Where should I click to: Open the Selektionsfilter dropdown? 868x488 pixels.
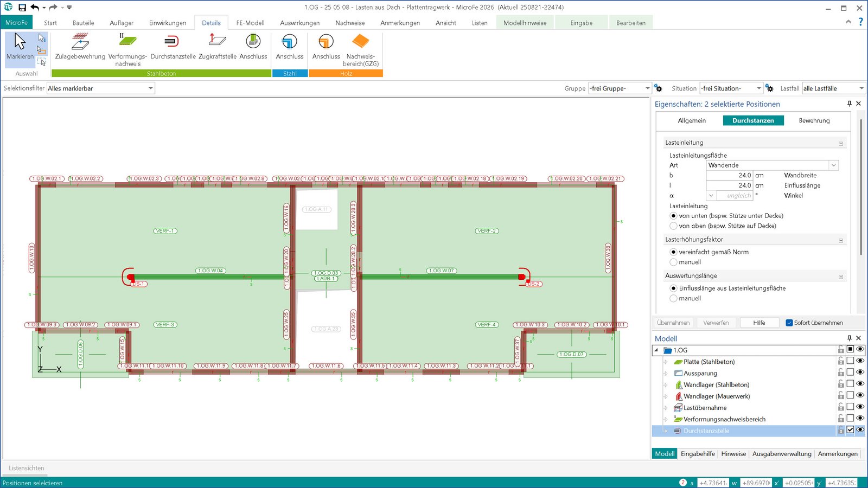click(x=150, y=88)
